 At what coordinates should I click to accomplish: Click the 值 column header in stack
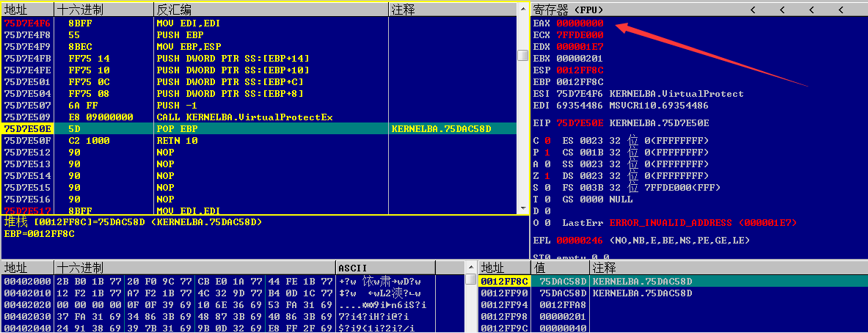[541, 268]
